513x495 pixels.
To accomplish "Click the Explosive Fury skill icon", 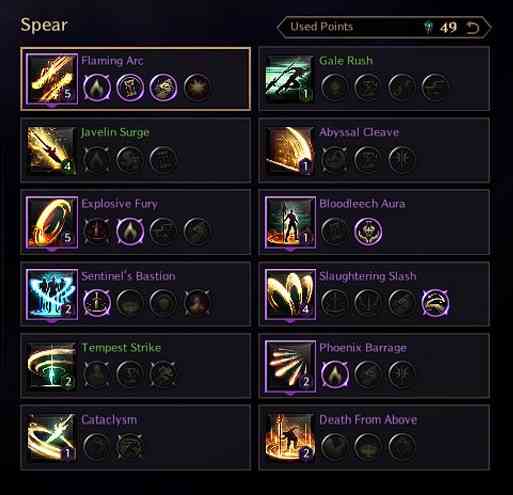I will coord(52,222).
